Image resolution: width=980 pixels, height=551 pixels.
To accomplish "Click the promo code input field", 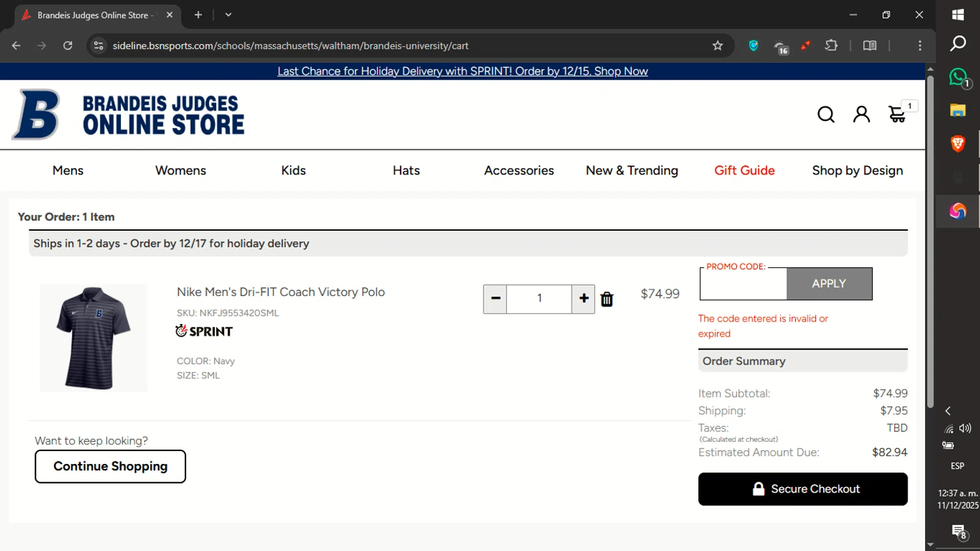I will tap(743, 285).
